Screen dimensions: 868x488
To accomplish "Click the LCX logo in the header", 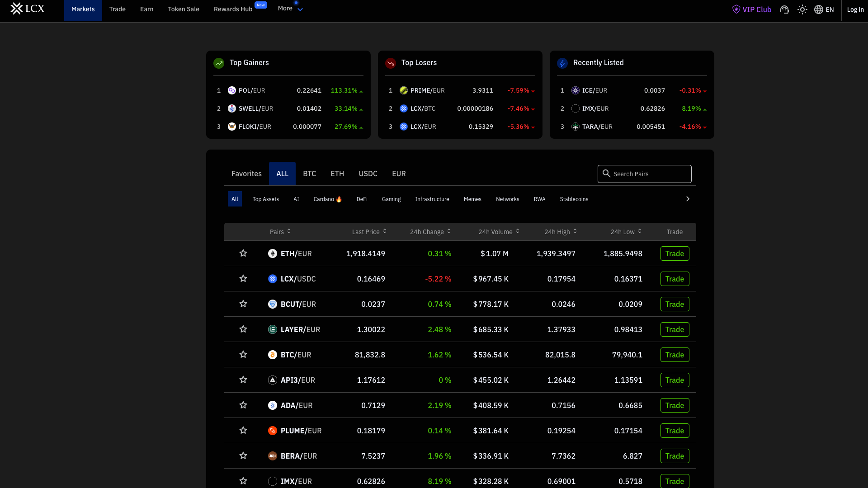I will click(27, 9).
